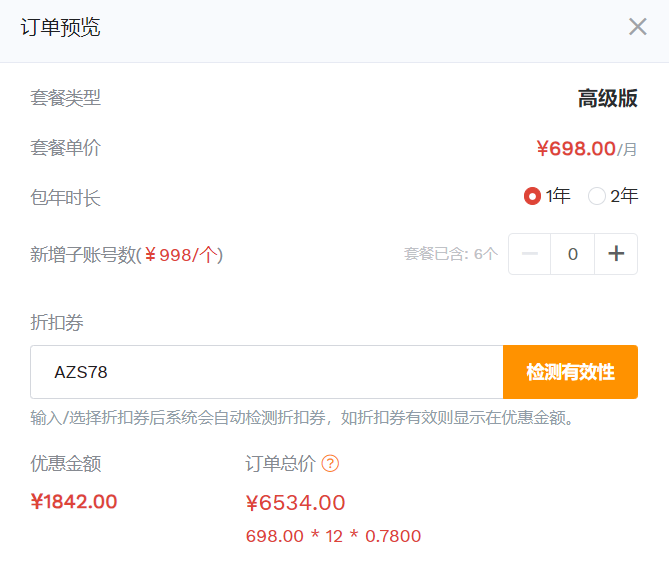Click the price formula 698.00 * 12 * 0.7800
This screenshot has width=669, height=574.
click(x=333, y=536)
